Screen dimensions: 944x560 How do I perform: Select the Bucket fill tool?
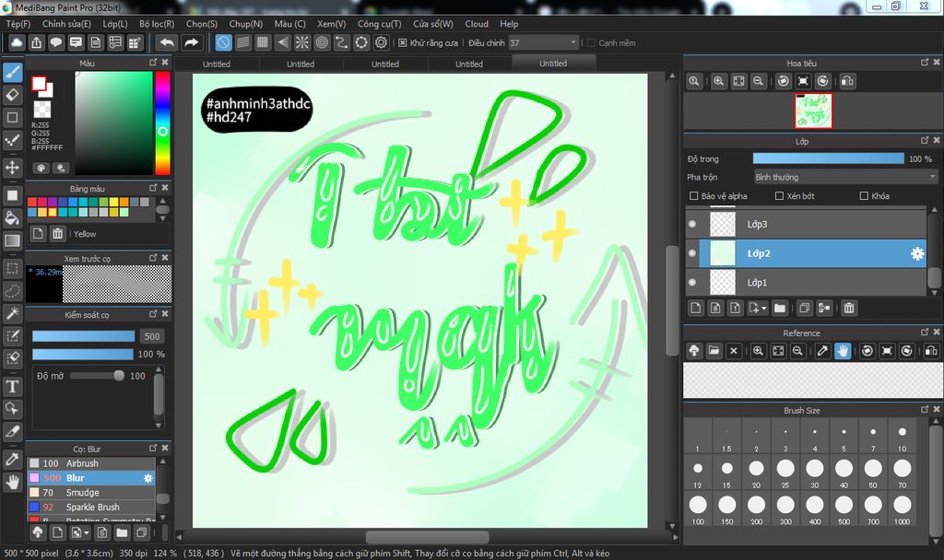(12, 217)
